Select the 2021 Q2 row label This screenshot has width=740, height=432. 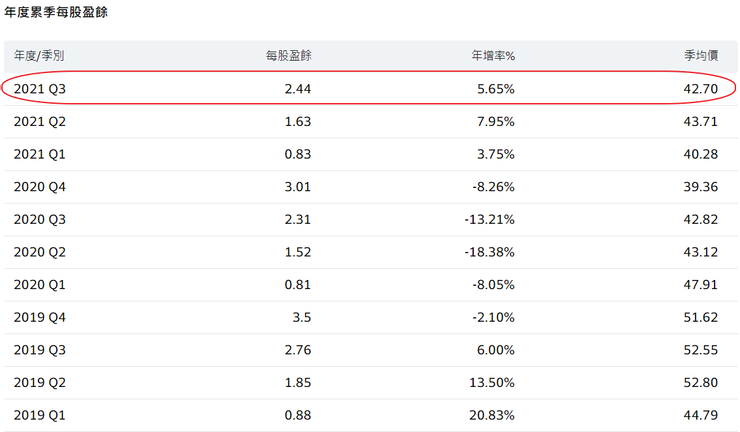tap(40, 122)
